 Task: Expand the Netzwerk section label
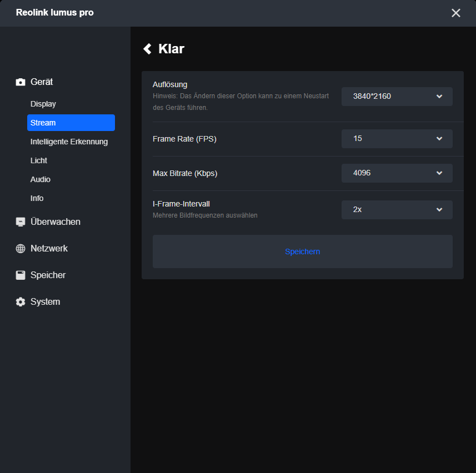49,249
